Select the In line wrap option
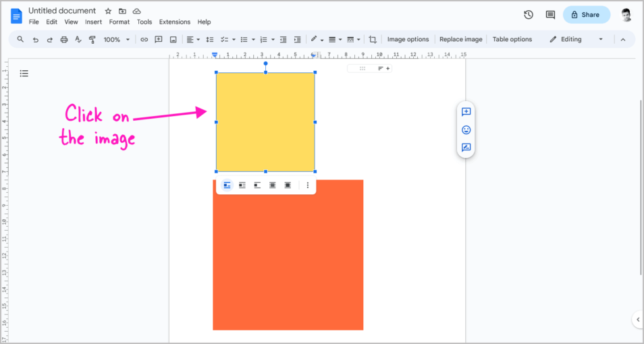 (227, 185)
